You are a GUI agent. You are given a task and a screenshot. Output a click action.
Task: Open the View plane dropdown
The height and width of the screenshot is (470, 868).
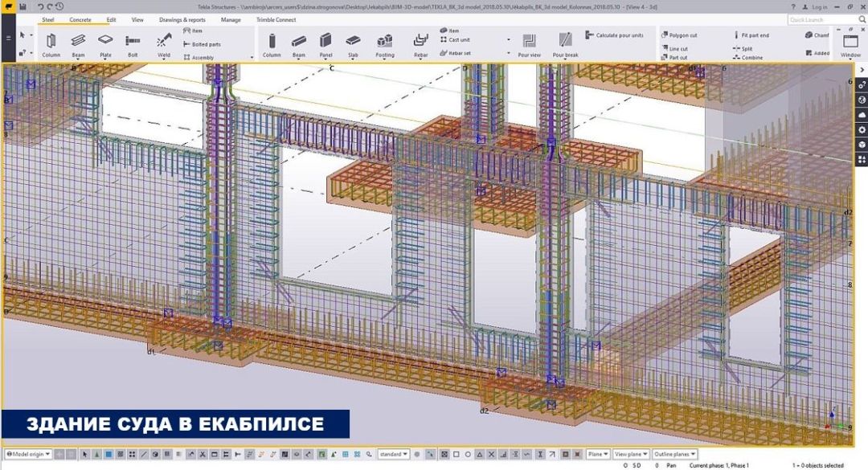[630, 454]
